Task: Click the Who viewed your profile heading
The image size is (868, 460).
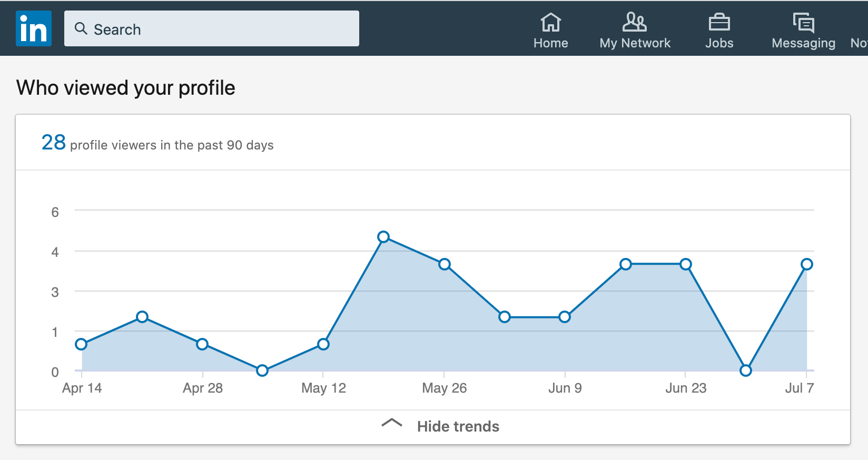Action: pos(126,88)
